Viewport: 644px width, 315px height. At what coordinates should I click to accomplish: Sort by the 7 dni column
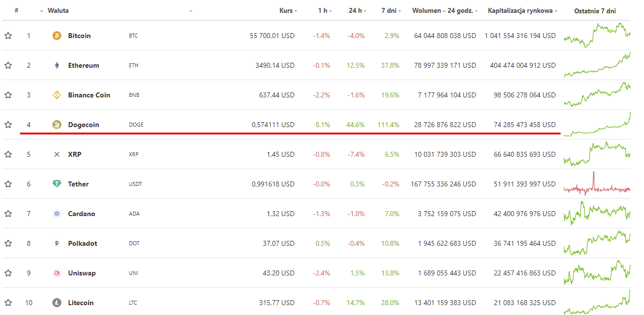click(391, 10)
